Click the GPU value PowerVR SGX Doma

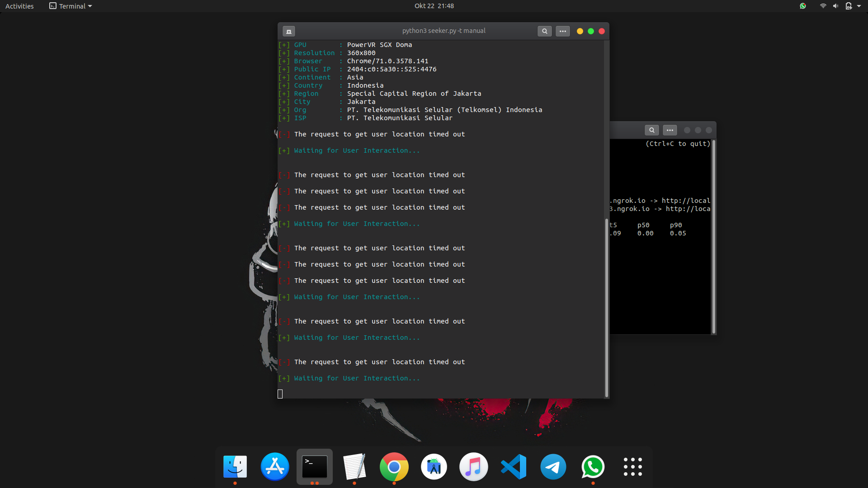(x=379, y=45)
